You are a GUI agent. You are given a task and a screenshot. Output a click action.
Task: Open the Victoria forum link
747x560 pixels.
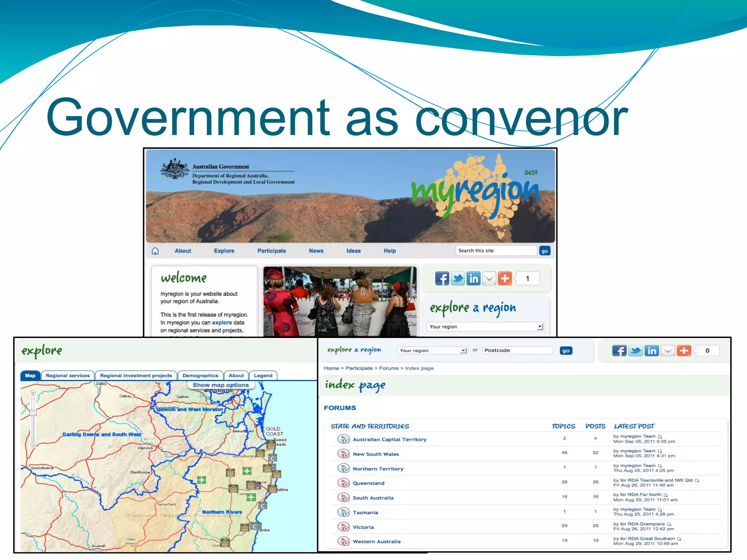(x=363, y=527)
